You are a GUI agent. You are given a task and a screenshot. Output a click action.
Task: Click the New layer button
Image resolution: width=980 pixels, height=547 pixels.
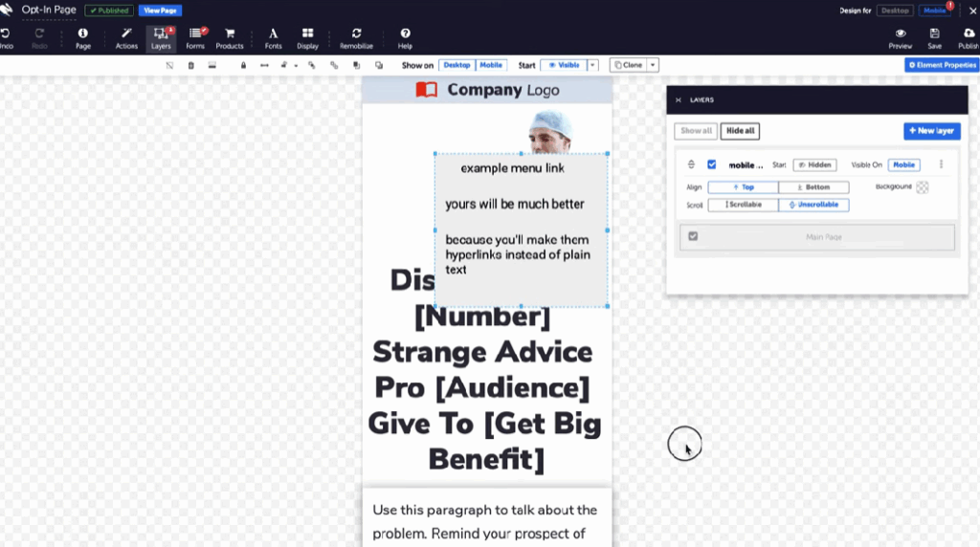(x=931, y=131)
